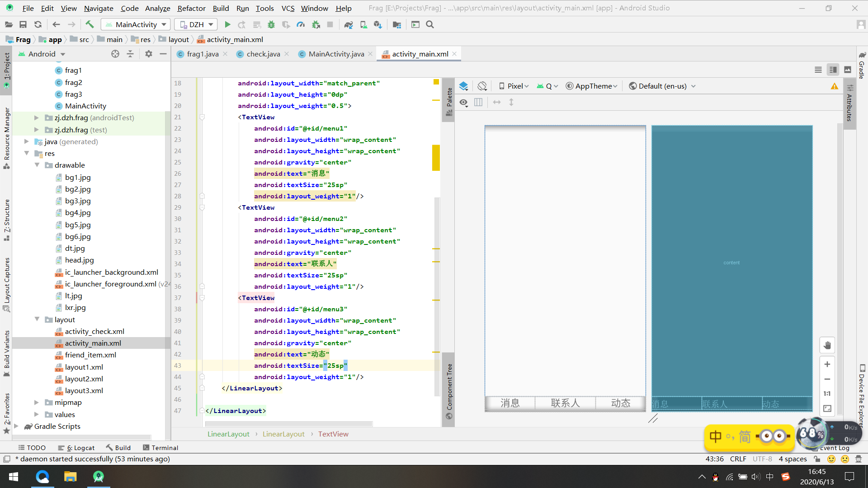Switch to Split view in layout editor
Screen dimensions: 868x488
point(833,70)
